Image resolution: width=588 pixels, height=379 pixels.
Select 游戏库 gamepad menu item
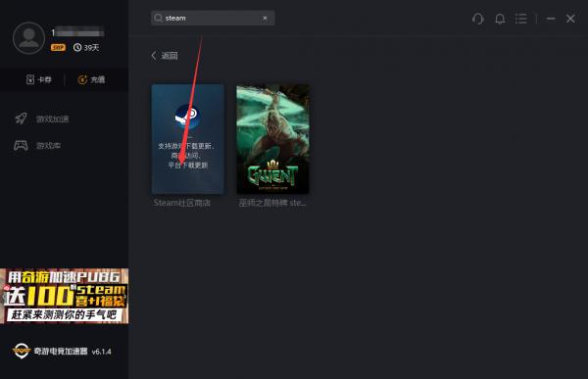[37, 146]
